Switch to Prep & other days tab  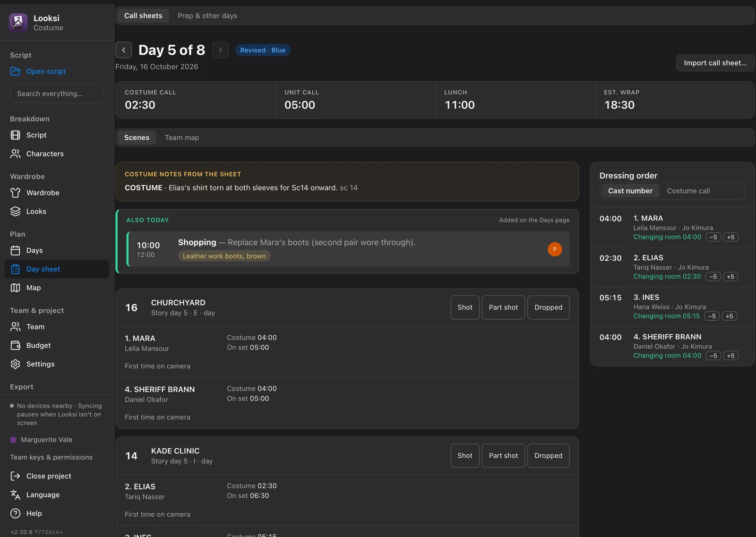coord(207,16)
